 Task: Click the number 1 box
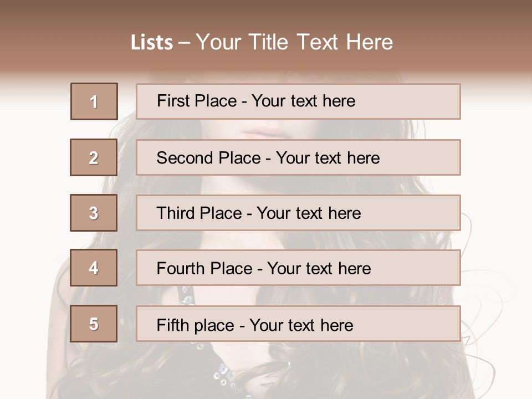pos(94,101)
